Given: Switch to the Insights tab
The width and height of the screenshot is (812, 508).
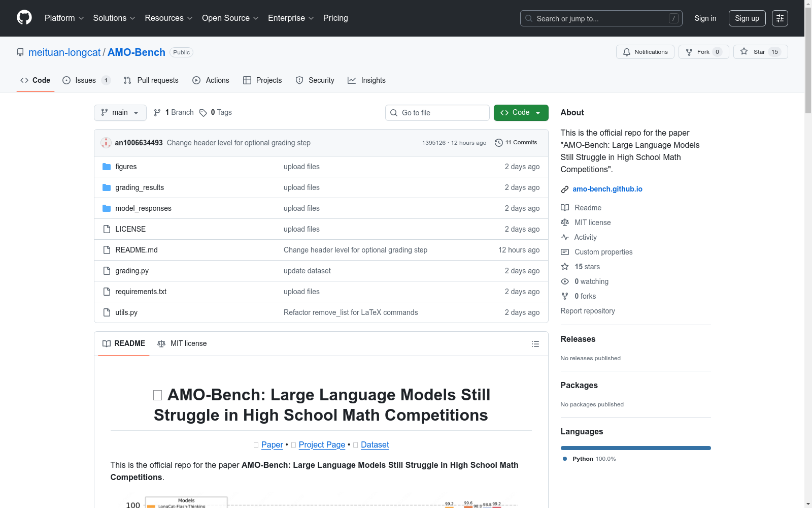Looking at the screenshot, I should point(367,80).
